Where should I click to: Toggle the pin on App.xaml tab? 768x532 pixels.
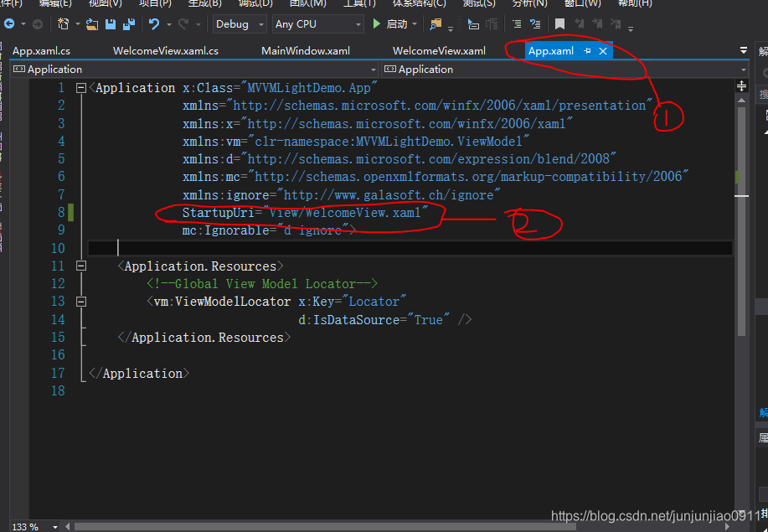point(587,51)
